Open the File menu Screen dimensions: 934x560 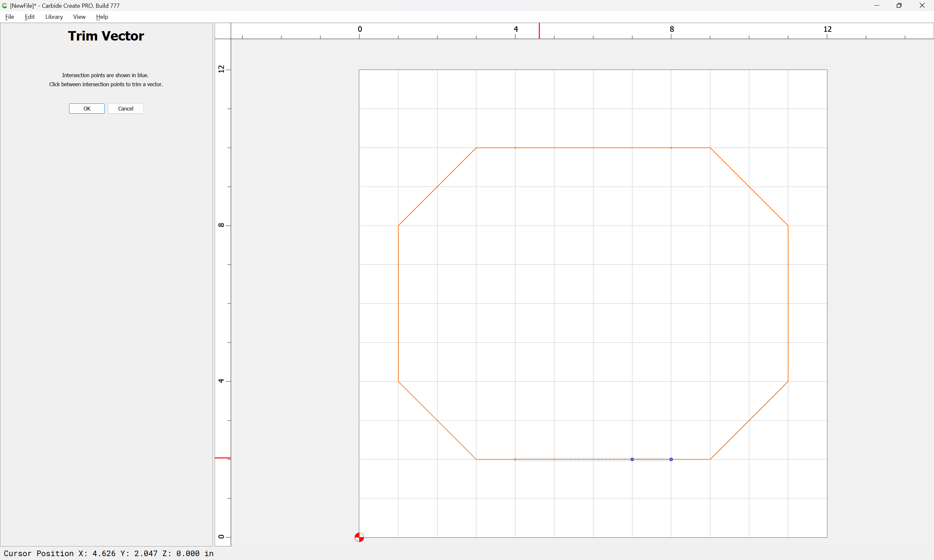click(9, 17)
